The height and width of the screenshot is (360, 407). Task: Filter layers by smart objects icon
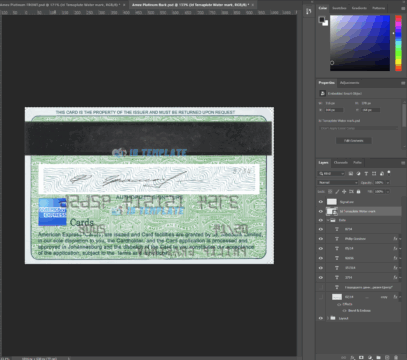[x=382, y=174]
